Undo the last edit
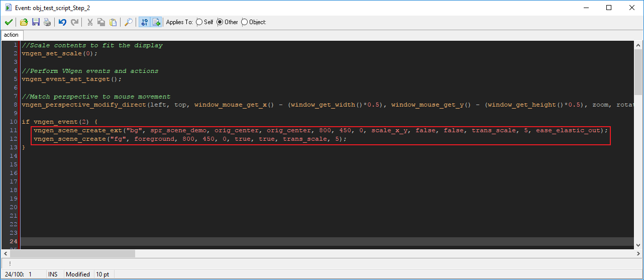This screenshot has height=280, width=644. 62,22
